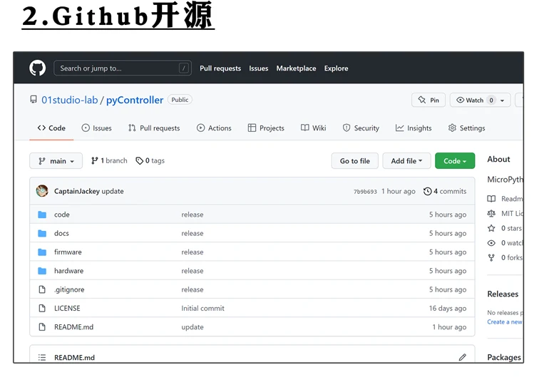This screenshot has width=559, height=392.
Task: Switch to the Code tab
Action: click(x=51, y=128)
